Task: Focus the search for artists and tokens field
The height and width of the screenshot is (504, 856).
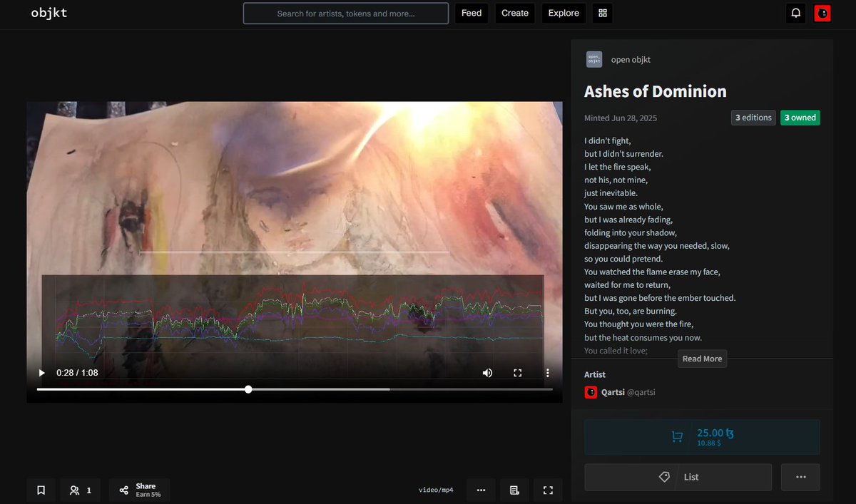Action: (346, 13)
